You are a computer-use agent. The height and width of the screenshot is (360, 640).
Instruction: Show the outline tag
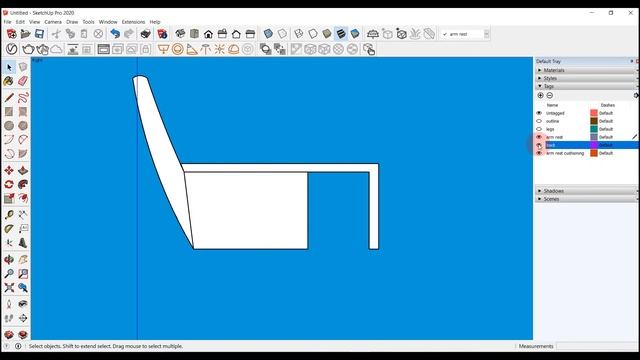click(x=539, y=121)
